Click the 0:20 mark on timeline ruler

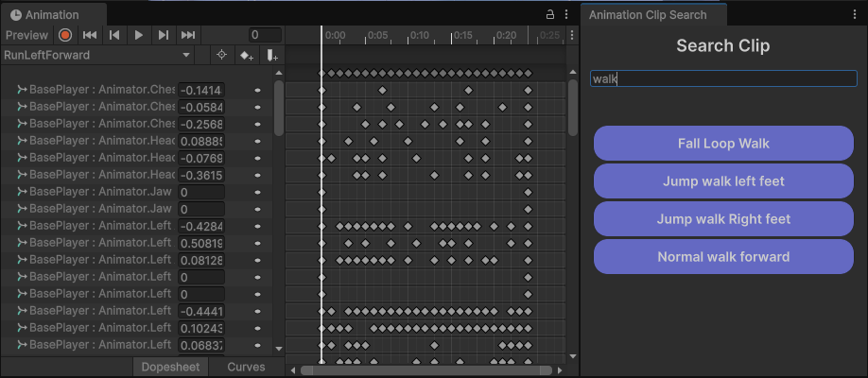pyautogui.click(x=506, y=35)
